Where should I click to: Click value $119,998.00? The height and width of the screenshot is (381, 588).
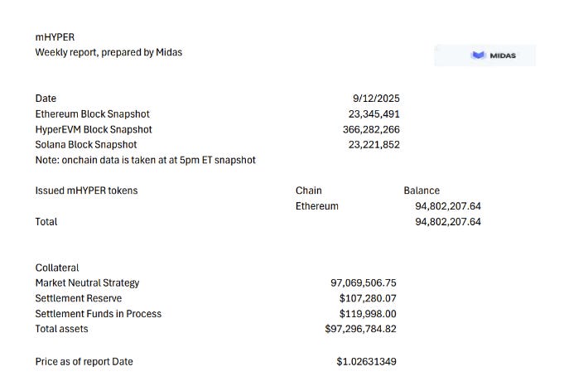pos(368,314)
